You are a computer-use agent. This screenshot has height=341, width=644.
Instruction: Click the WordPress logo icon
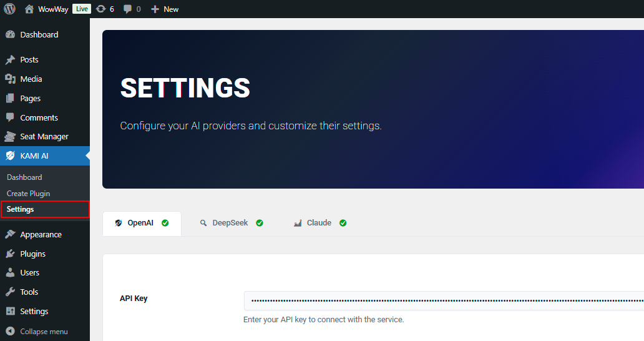(9, 9)
